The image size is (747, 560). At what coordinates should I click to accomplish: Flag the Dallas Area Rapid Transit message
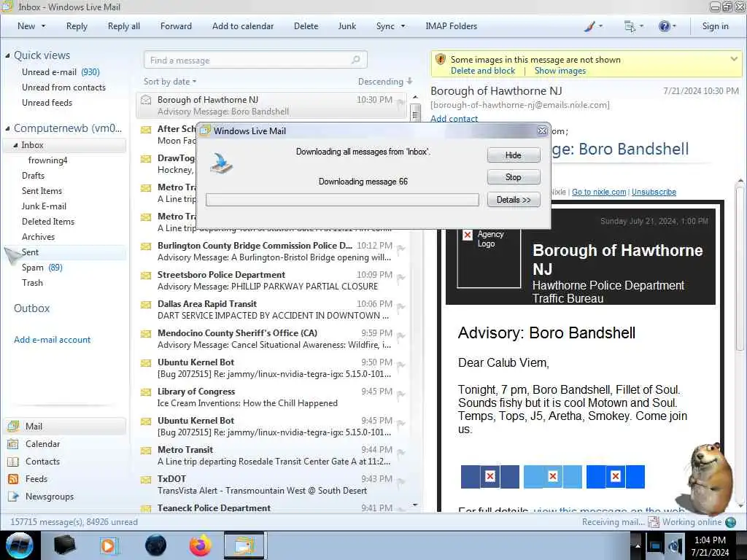click(x=400, y=307)
